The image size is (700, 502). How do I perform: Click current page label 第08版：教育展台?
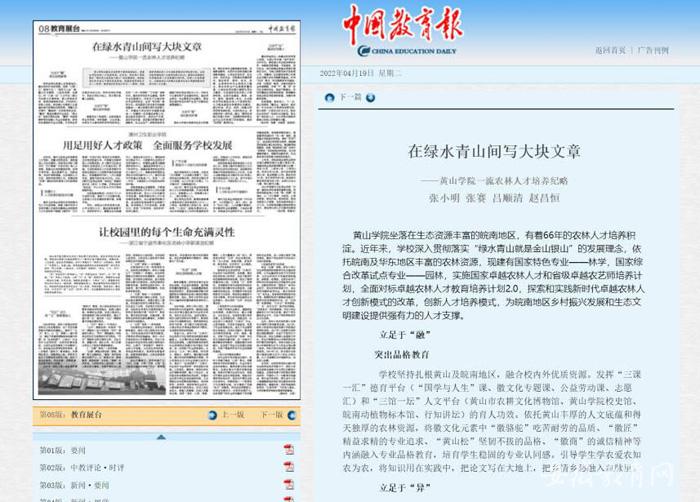coord(71,415)
